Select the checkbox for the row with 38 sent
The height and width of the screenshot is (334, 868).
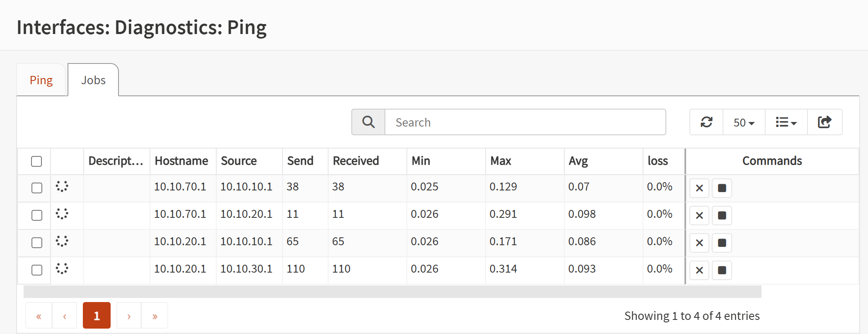(37, 188)
